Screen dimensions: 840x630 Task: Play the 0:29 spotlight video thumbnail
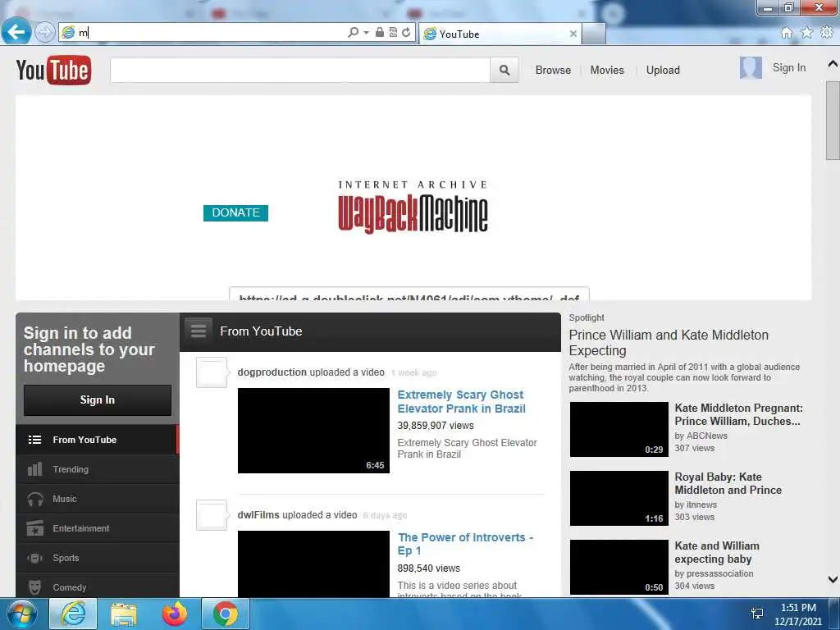[619, 430]
